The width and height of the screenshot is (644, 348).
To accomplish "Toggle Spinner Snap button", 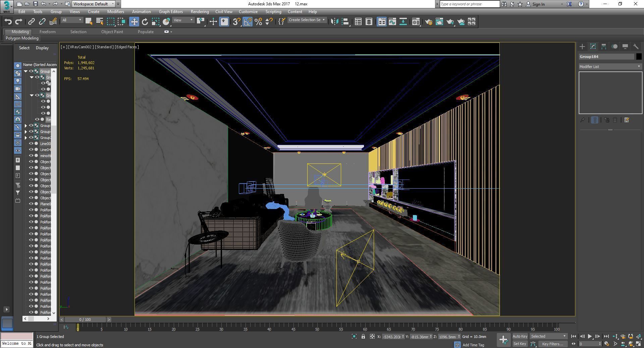I will click(269, 22).
